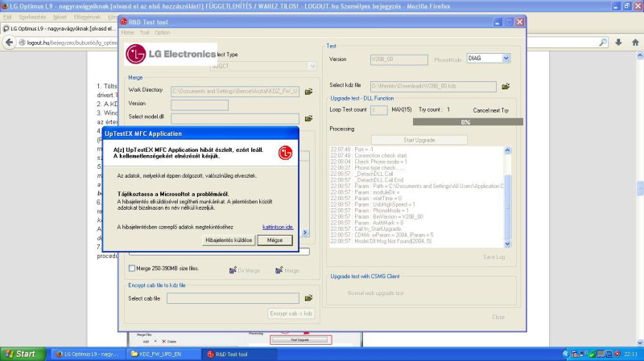
Task: Follow the 'kattintson ide' link
Action: coord(278,227)
